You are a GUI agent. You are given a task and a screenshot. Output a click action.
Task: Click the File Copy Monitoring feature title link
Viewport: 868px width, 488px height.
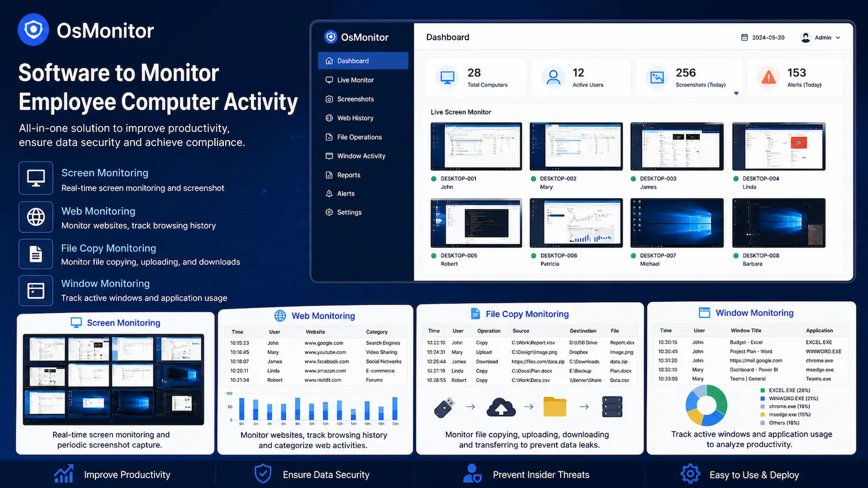[109, 248]
